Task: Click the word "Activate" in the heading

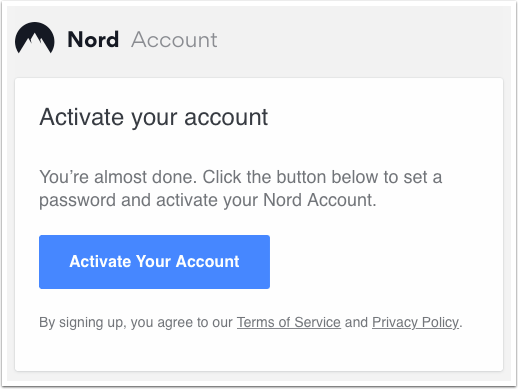Action: tap(82, 117)
